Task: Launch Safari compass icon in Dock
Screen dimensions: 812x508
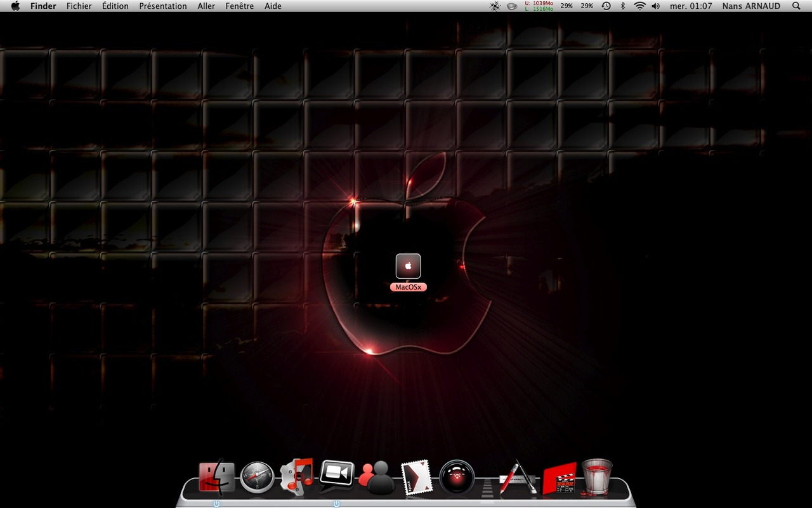Action: (x=257, y=478)
